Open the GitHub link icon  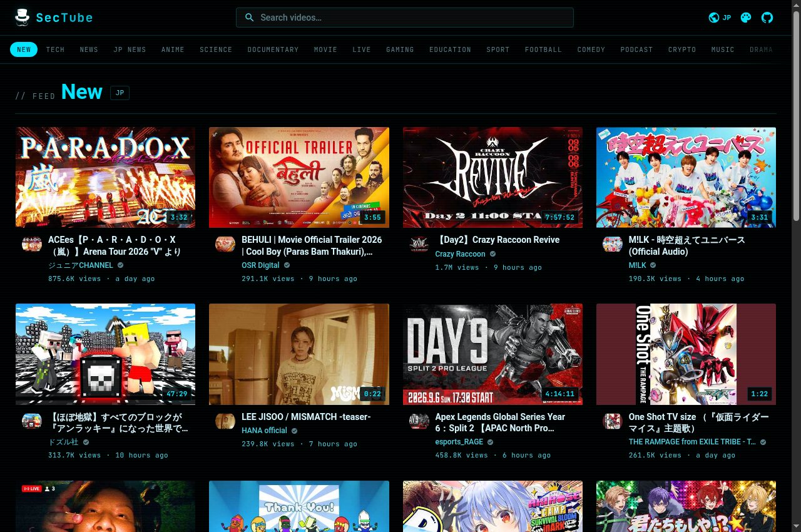tap(767, 18)
